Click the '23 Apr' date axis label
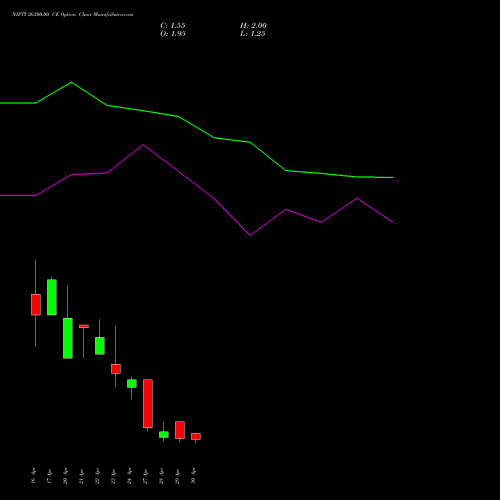500x500 pixels. click(x=113, y=476)
